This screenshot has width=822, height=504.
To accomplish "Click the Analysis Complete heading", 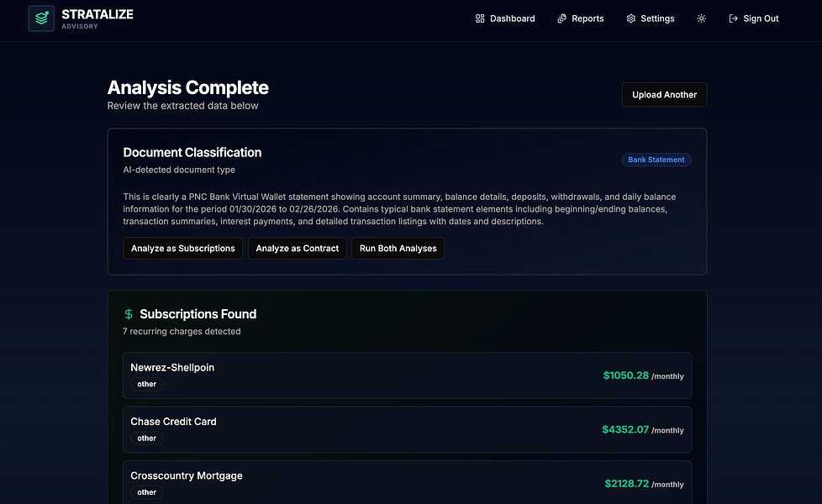I will click(x=187, y=87).
